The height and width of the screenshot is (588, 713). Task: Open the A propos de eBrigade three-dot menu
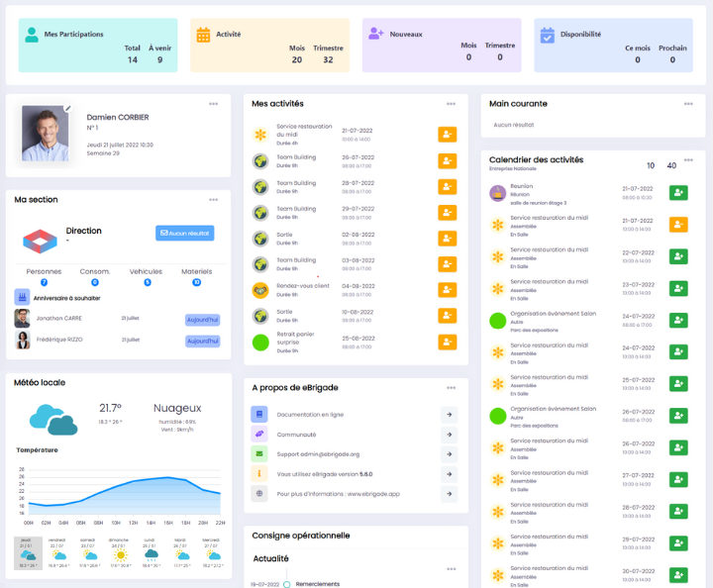coord(451,388)
